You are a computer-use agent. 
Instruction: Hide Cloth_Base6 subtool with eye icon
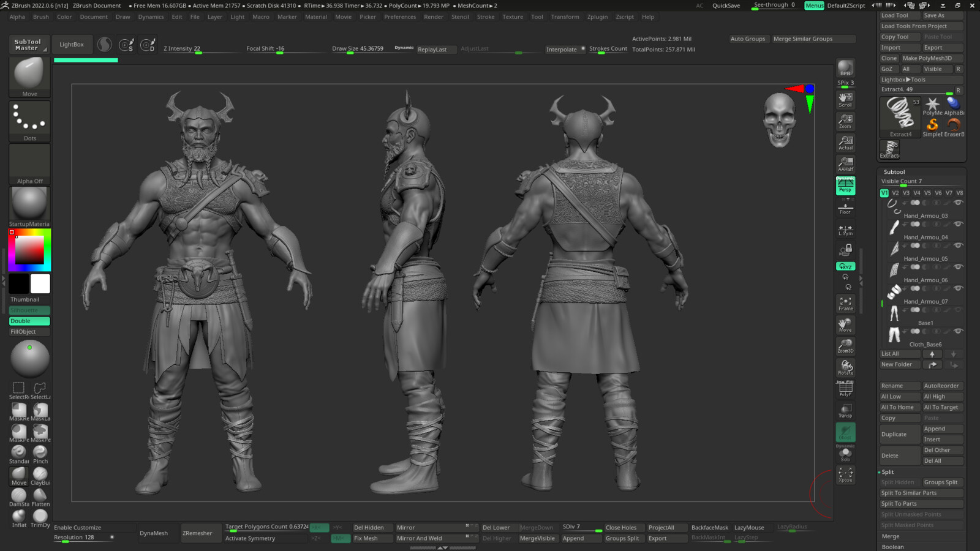pos(959,331)
